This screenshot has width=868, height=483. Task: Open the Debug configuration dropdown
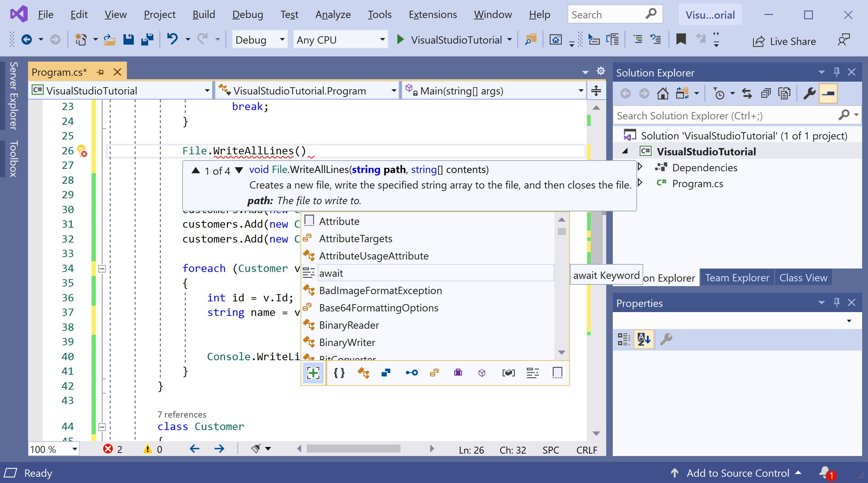click(260, 40)
